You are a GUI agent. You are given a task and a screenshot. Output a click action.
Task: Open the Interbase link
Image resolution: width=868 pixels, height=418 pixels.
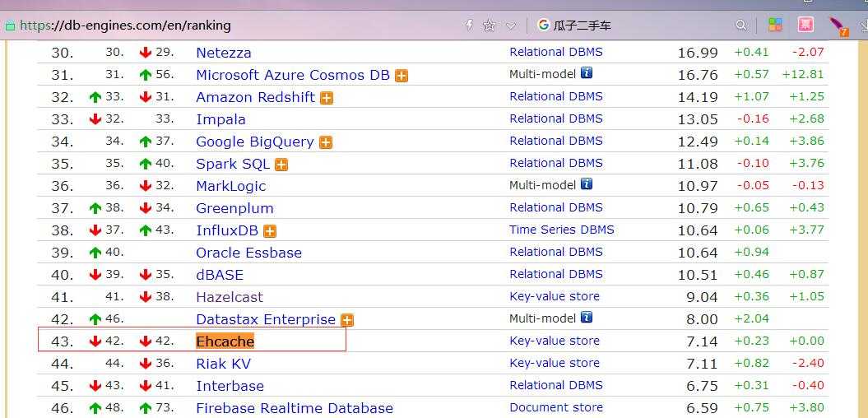pos(230,386)
